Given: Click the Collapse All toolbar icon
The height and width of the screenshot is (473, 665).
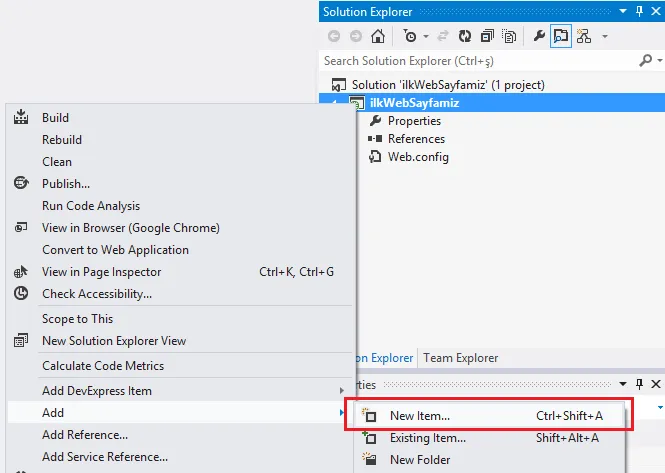Looking at the screenshot, I should pyautogui.click(x=487, y=36).
